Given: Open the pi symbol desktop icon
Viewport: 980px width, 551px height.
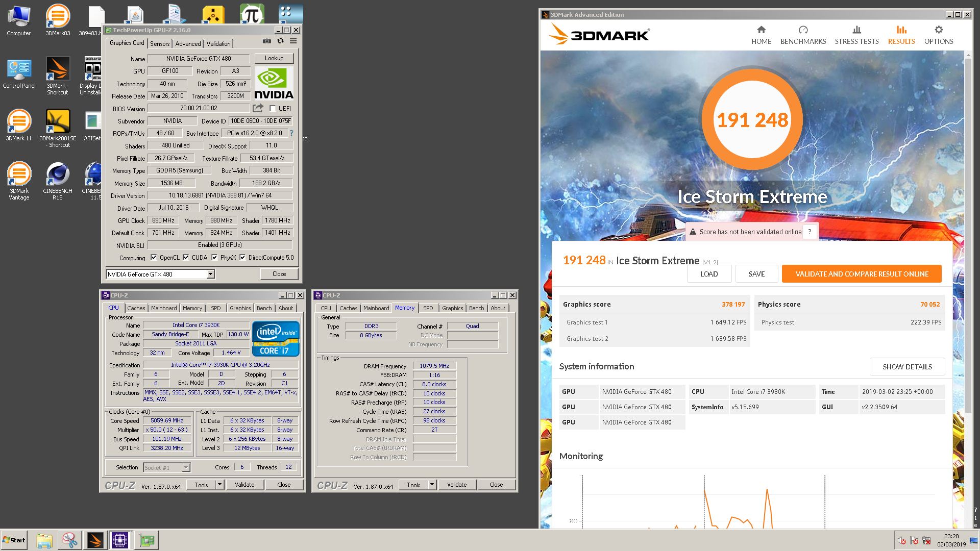Looking at the screenshot, I should pos(252,14).
